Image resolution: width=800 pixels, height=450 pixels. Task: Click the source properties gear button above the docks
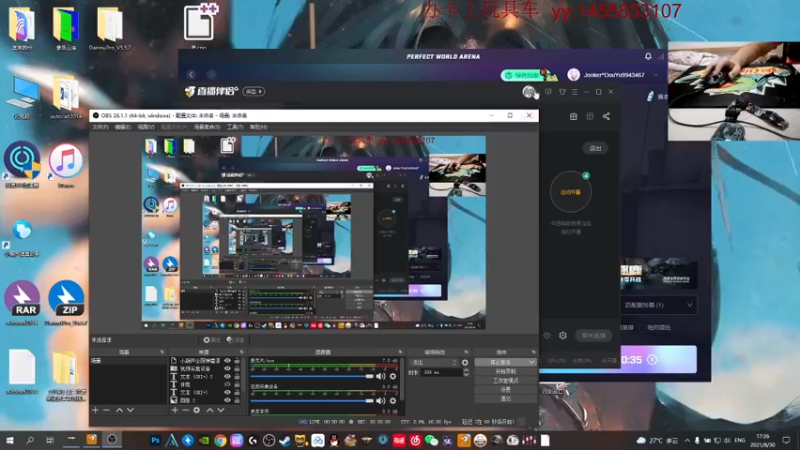click(x=211, y=340)
